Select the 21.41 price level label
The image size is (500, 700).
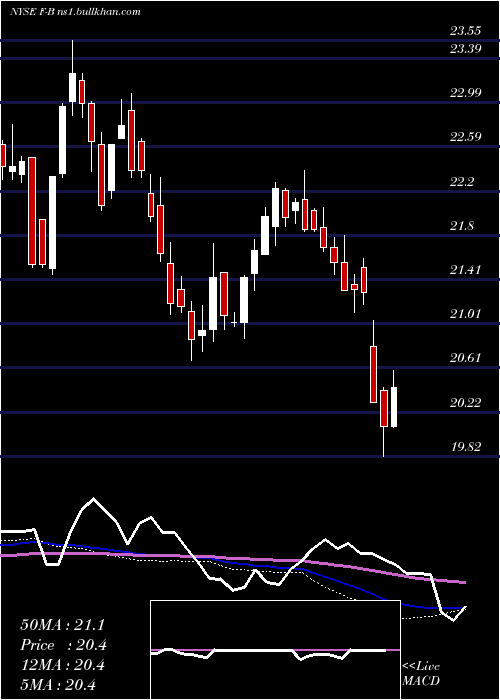click(x=466, y=269)
